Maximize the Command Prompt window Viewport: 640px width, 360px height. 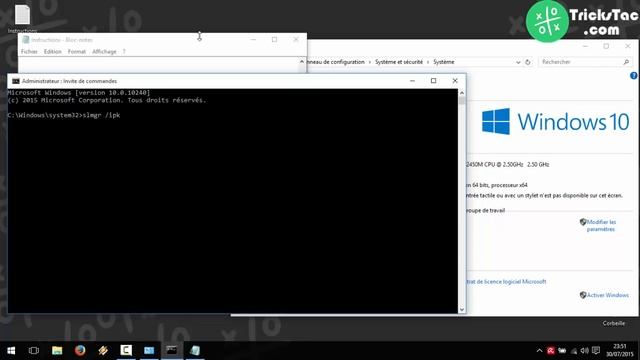433,81
